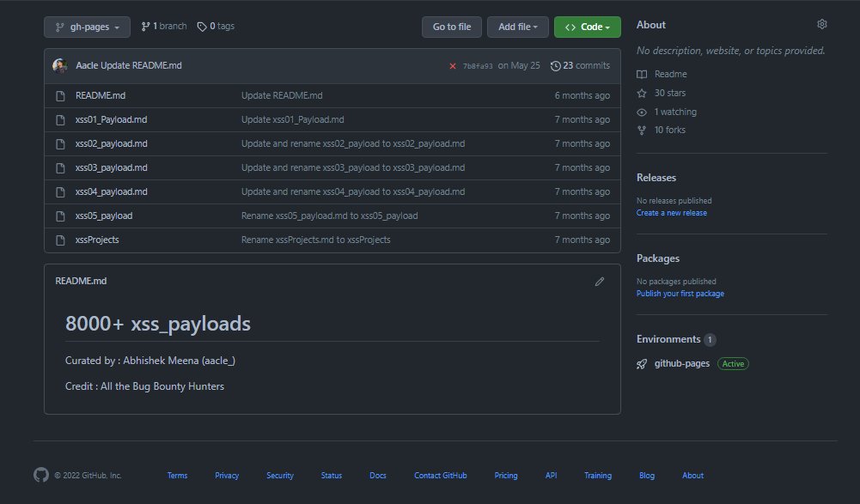This screenshot has height=504, width=860.
Task: Click the file icon beside xssProjects
Action: [x=60, y=240]
